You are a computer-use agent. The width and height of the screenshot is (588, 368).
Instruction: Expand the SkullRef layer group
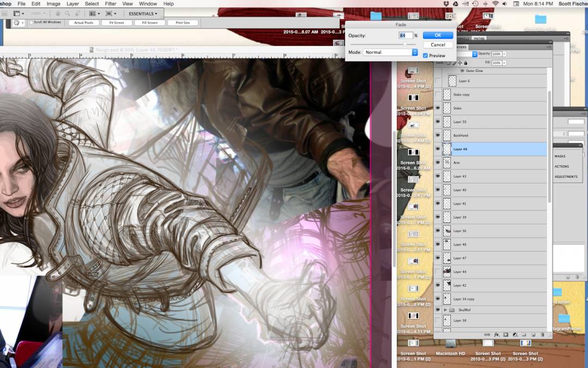pyautogui.click(x=445, y=310)
